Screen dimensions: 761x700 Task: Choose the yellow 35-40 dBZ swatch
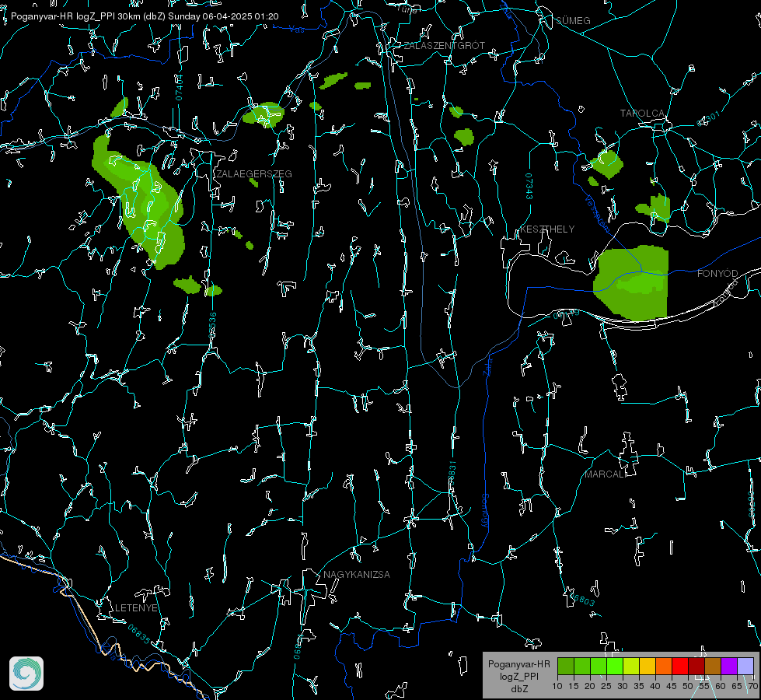648,666
